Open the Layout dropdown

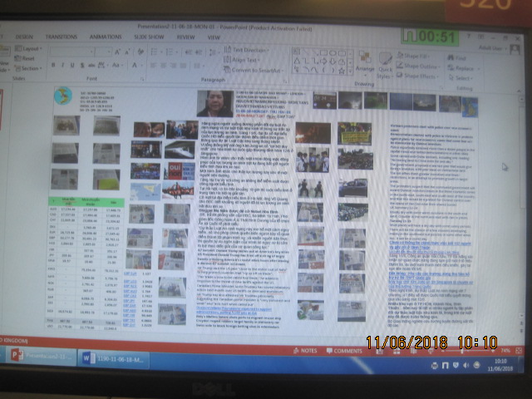[29, 49]
